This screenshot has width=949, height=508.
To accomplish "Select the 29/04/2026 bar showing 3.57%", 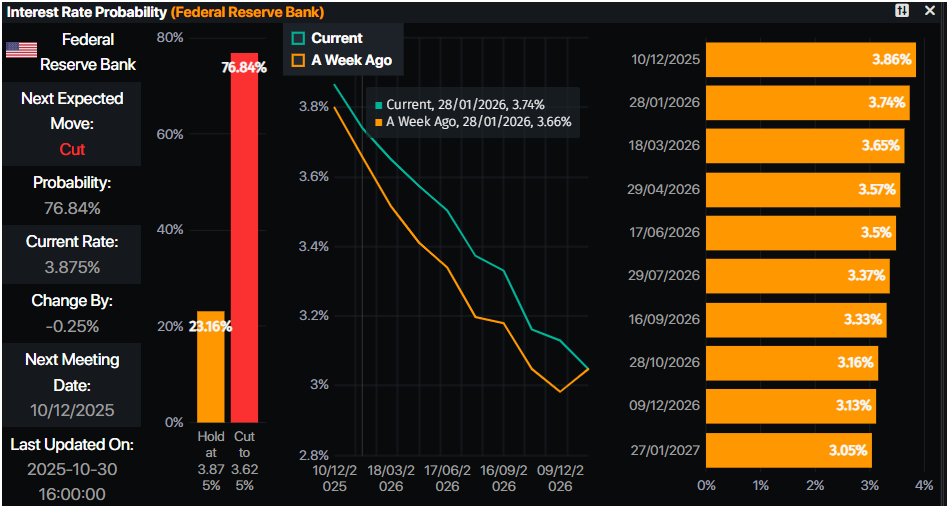I will [x=802, y=189].
